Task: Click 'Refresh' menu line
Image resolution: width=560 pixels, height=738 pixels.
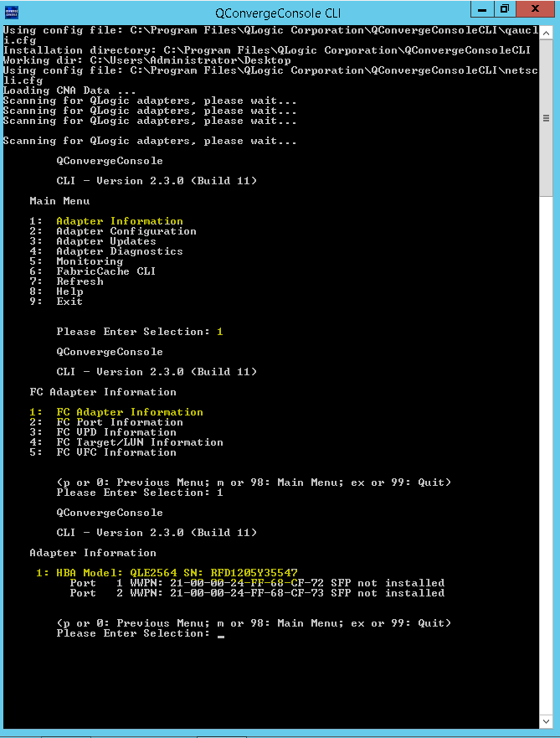Action: tap(66, 281)
